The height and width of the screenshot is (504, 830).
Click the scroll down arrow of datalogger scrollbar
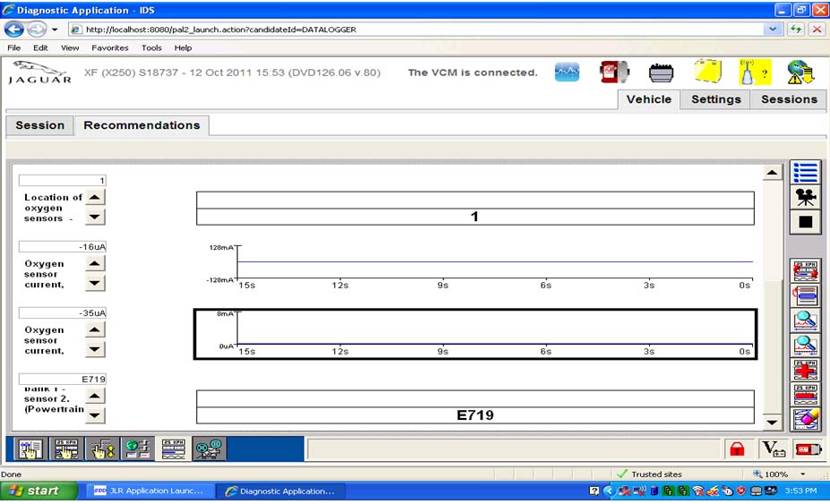pyautogui.click(x=770, y=422)
